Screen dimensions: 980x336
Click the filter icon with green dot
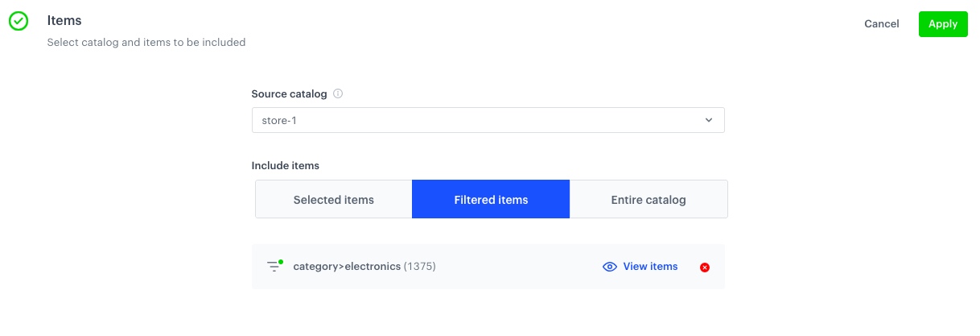click(274, 266)
